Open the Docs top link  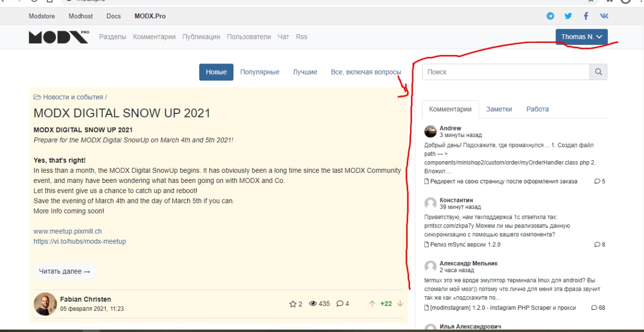(114, 16)
